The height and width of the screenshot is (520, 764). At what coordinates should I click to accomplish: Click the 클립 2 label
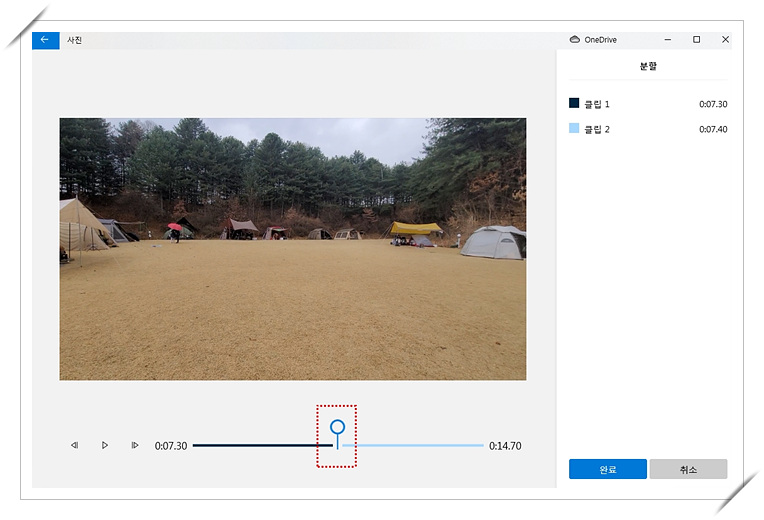click(597, 130)
